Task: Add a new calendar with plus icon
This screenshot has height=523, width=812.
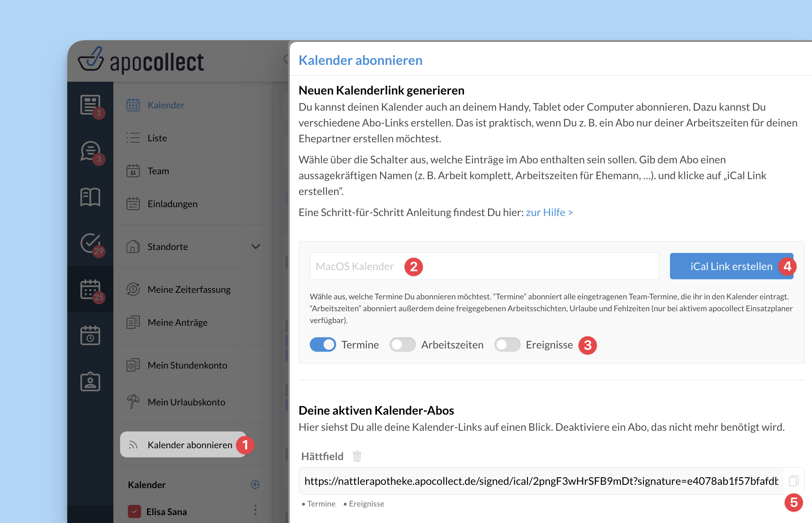Action: pos(255,484)
